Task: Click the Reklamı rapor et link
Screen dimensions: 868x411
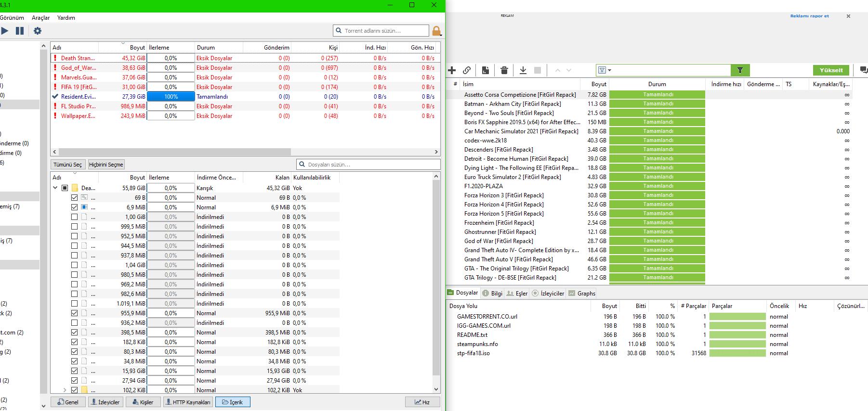Action: [x=810, y=16]
